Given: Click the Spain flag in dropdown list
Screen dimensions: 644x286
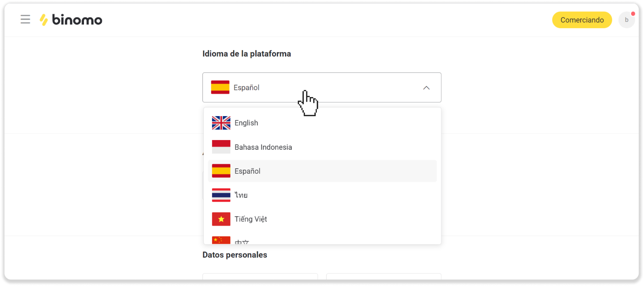Looking at the screenshot, I should pos(221,171).
